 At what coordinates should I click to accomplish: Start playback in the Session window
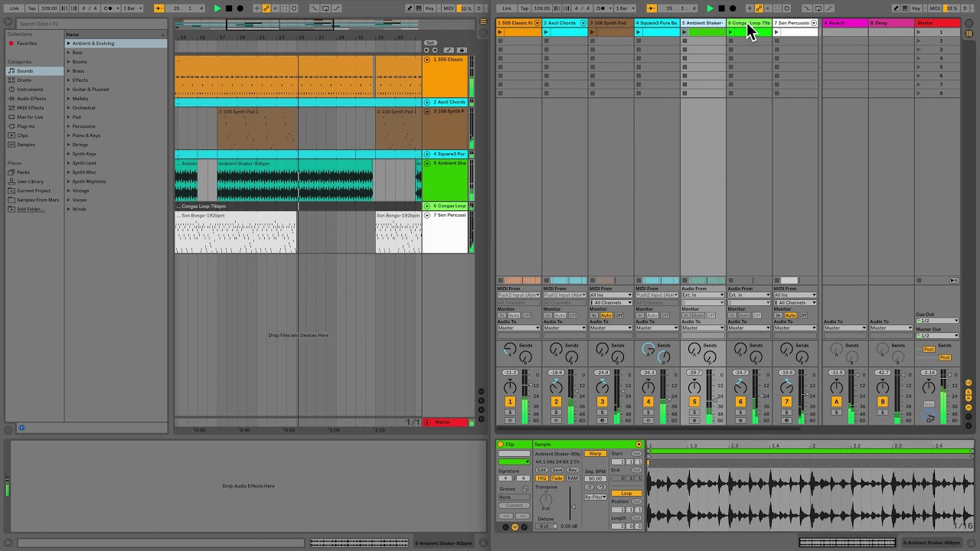pos(710,8)
